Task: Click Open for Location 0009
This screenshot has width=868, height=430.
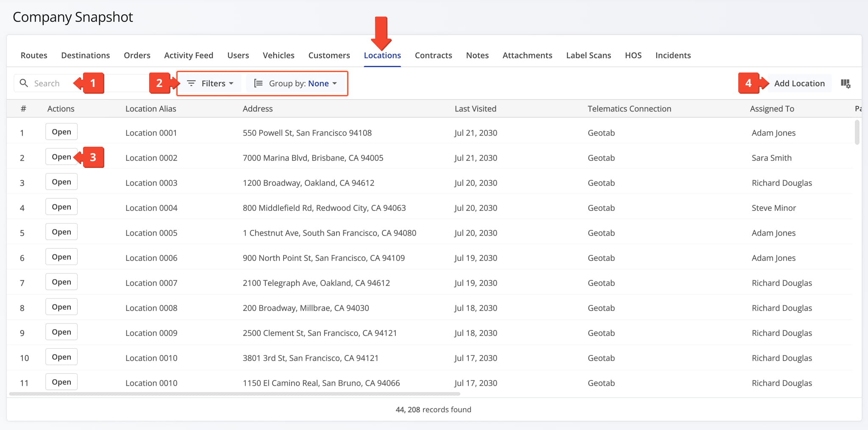Action: (61, 332)
